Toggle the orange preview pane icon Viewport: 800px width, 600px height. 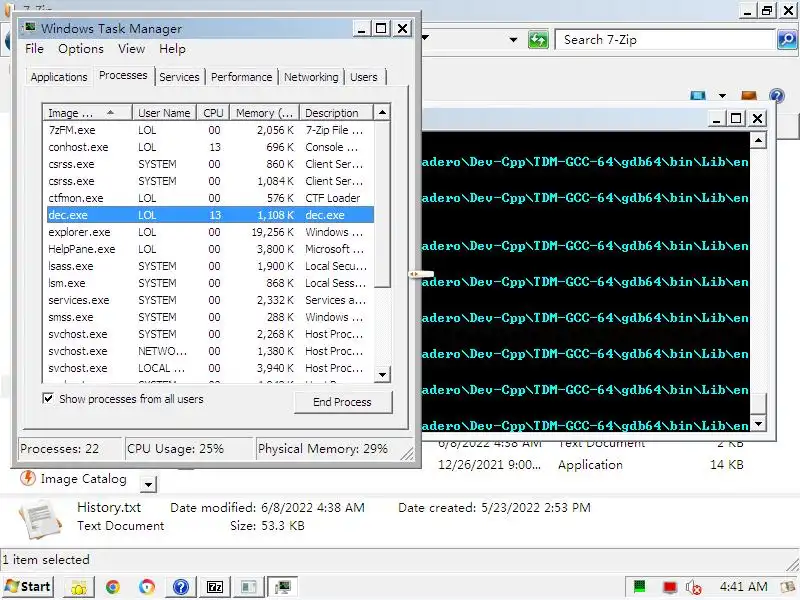pyautogui.click(x=748, y=95)
